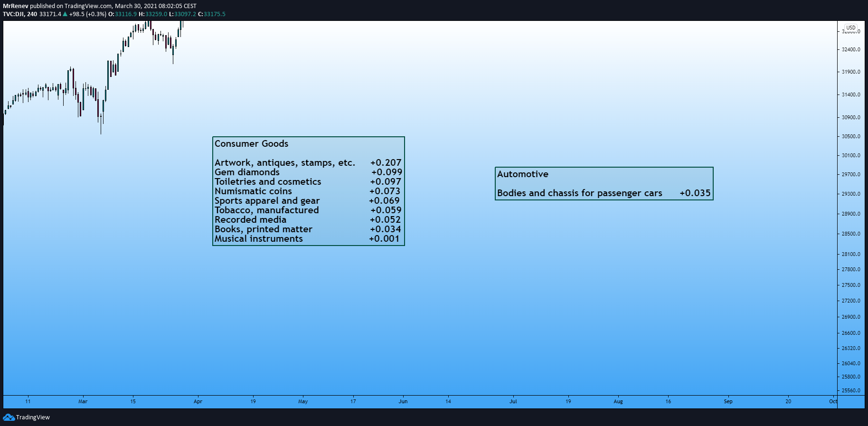Image resolution: width=868 pixels, height=426 pixels.
Task: Select the Artwork, antiques, stamps, etc. row
Action: pos(308,163)
